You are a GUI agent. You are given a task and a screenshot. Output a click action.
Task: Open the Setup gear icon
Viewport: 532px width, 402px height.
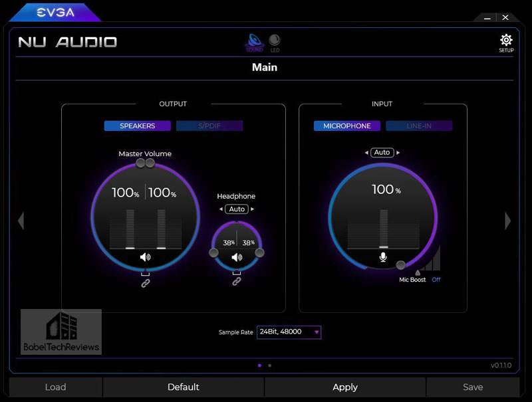[x=506, y=41]
